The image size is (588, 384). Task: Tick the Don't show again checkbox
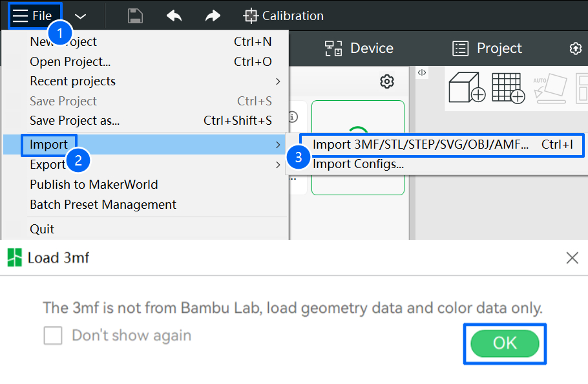[53, 336]
